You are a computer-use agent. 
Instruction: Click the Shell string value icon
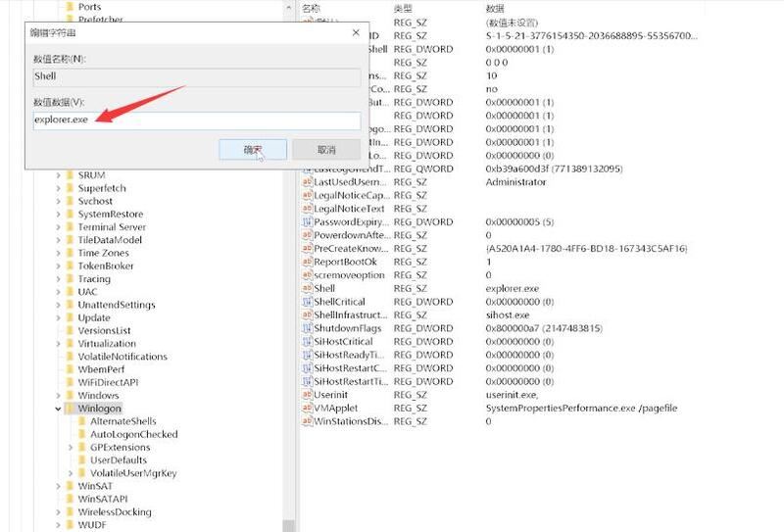307,289
